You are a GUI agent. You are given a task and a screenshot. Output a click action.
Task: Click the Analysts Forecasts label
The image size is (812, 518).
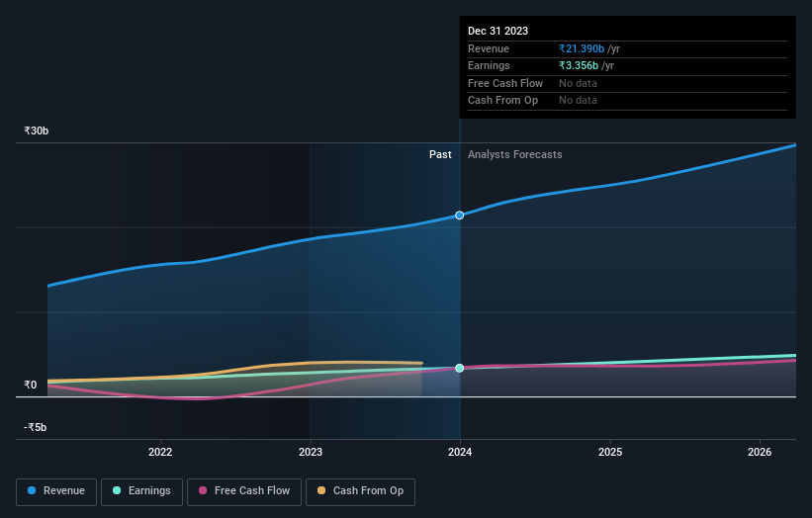coord(514,154)
